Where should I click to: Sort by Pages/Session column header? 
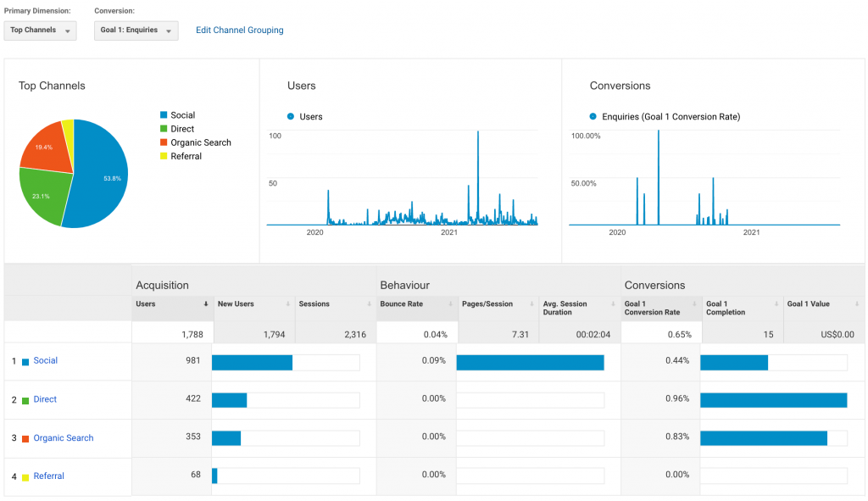pyautogui.click(x=487, y=304)
